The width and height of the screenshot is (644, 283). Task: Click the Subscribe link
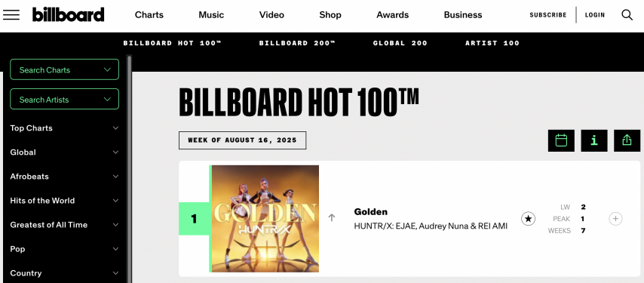pyautogui.click(x=548, y=15)
